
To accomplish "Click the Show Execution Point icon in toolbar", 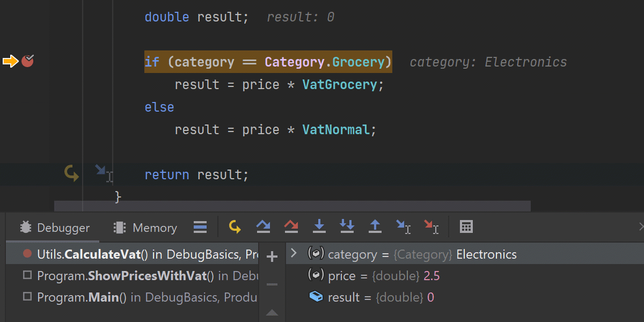I will (x=235, y=227).
